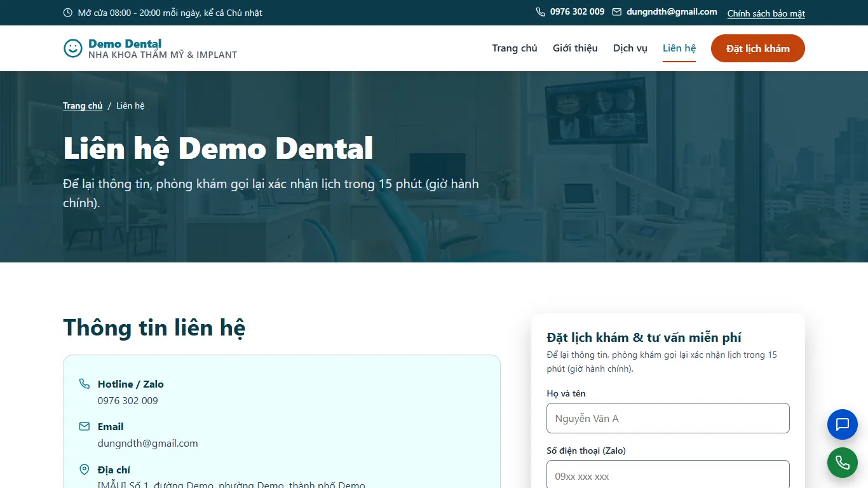Click the Liên hệ breadcrumb text

(x=130, y=105)
